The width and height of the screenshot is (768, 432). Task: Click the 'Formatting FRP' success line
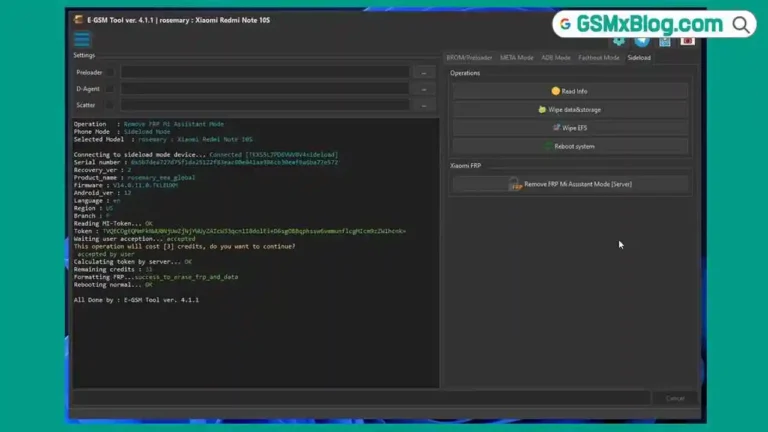[156, 277]
